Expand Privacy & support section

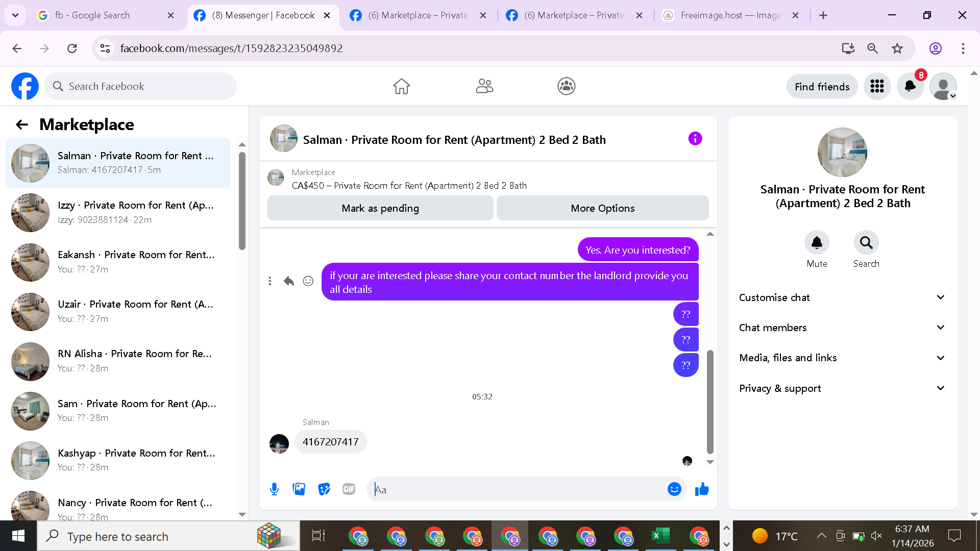(842, 388)
